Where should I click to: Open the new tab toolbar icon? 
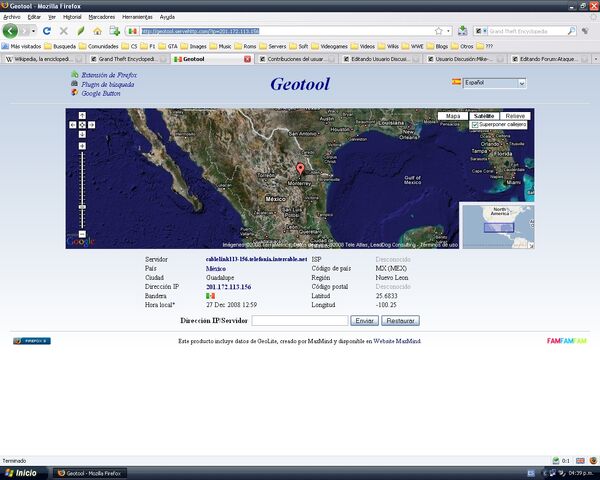point(114,31)
